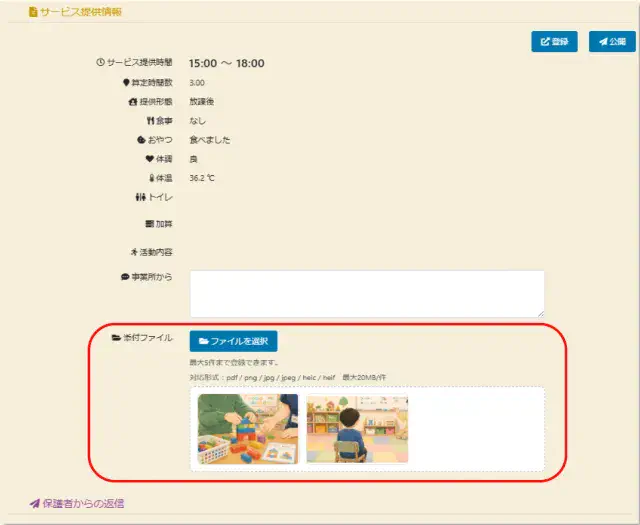Click the speech bubble icon beside 事業所から

(125, 277)
